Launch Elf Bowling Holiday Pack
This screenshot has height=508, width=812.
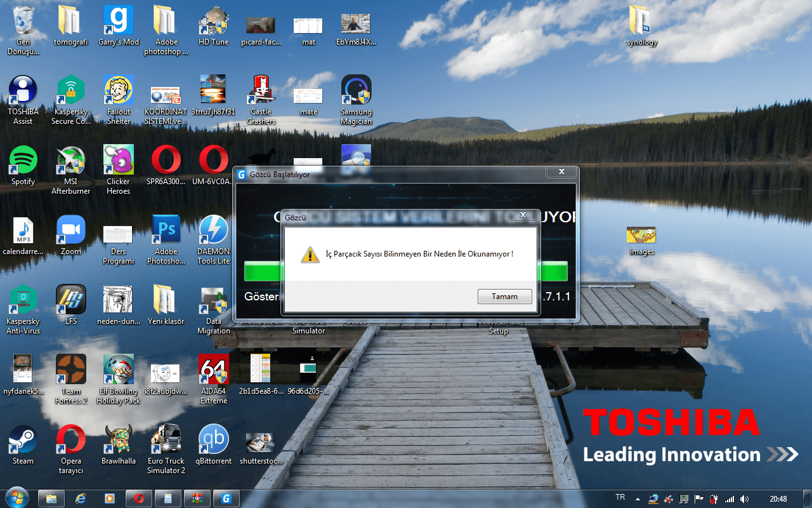tap(119, 379)
